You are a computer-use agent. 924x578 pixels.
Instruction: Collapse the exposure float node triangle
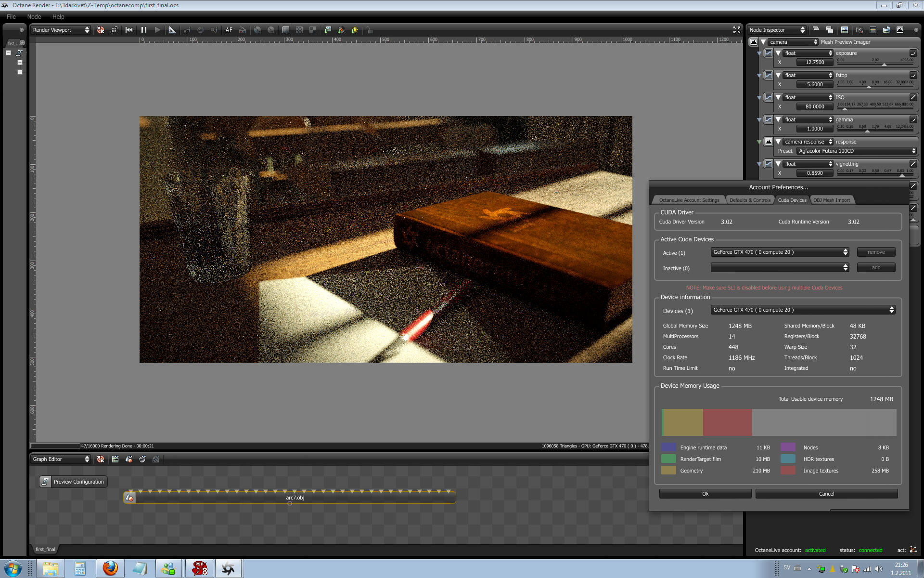[x=778, y=53]
